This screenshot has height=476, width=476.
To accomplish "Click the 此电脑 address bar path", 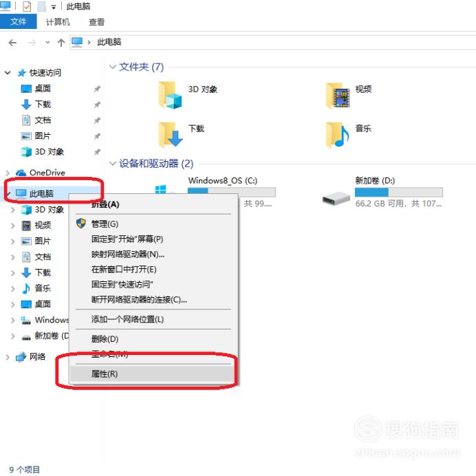I will (x=109, y=42).
